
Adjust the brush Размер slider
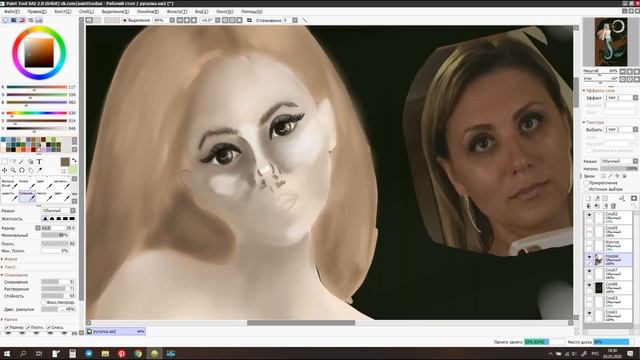[58, 228]
